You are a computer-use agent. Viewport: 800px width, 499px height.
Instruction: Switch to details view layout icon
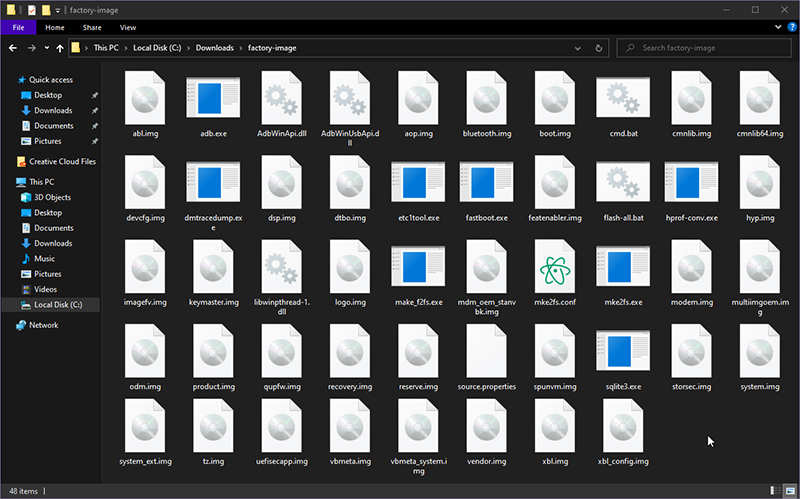point(775,491)
